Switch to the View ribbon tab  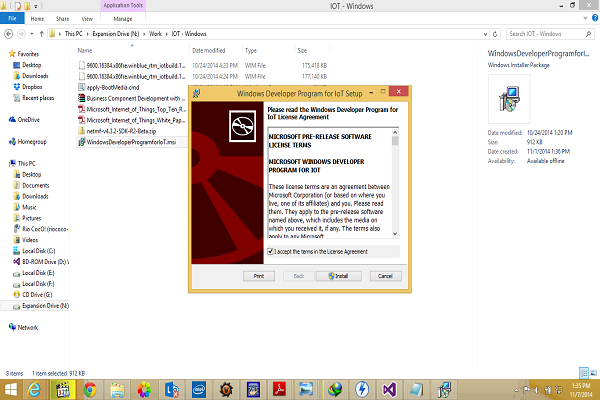coord(87,19)
